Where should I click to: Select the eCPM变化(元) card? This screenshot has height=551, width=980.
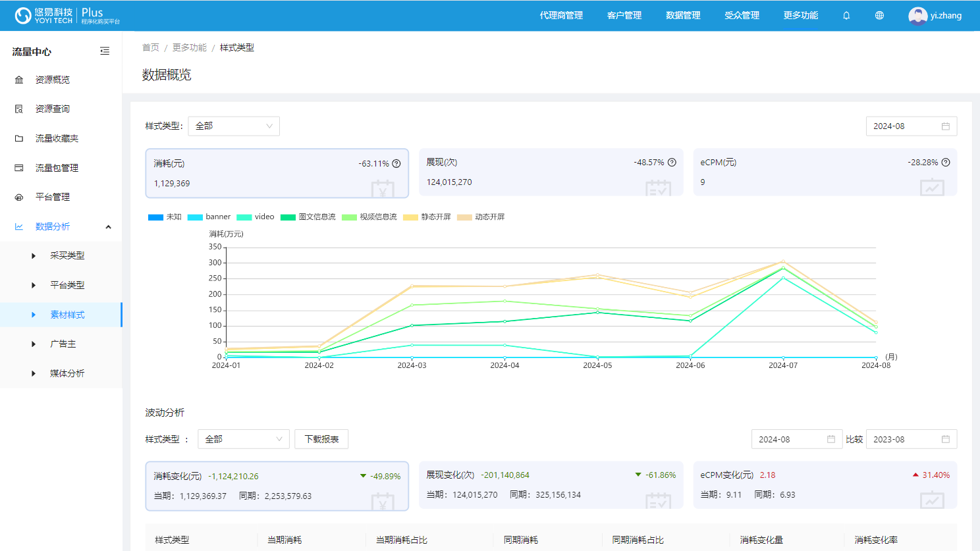[x=825, y=485]
